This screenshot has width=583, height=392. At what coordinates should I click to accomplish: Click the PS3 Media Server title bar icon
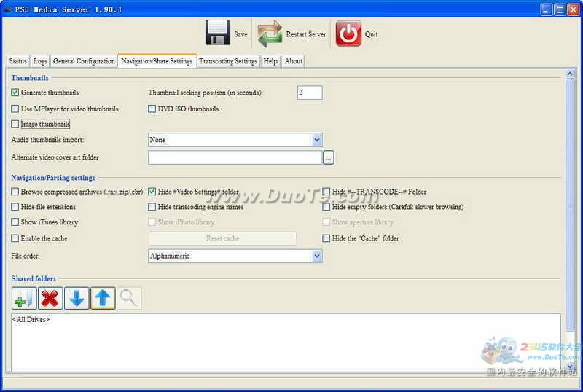point(7,9)
